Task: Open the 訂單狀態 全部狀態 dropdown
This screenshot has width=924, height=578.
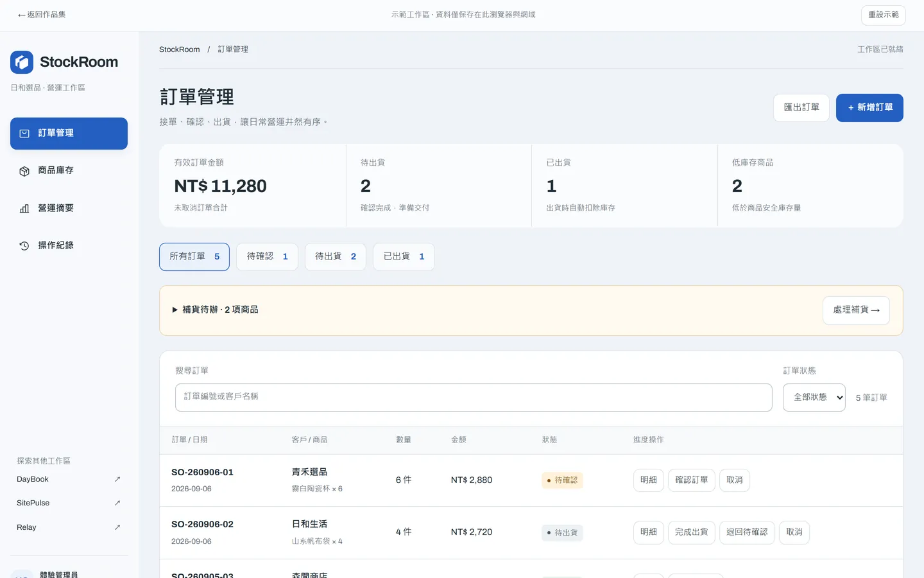Action: tap(814, 398)
